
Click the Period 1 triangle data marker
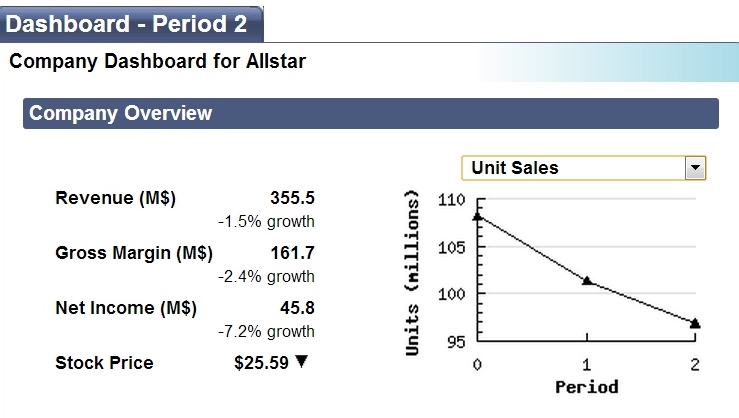(x=587, y=280)
